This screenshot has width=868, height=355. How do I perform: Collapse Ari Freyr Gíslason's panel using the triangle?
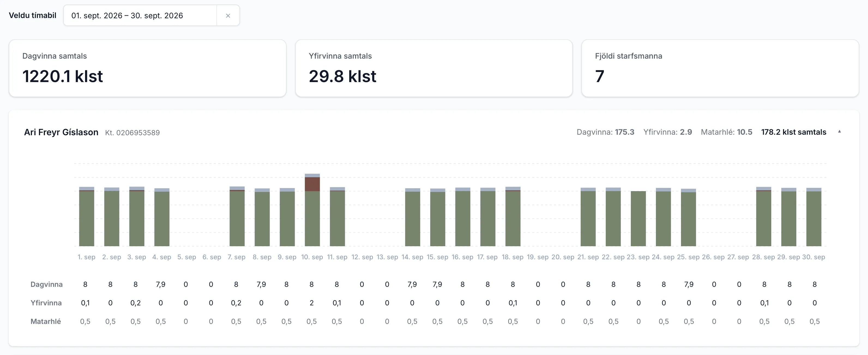839,132
